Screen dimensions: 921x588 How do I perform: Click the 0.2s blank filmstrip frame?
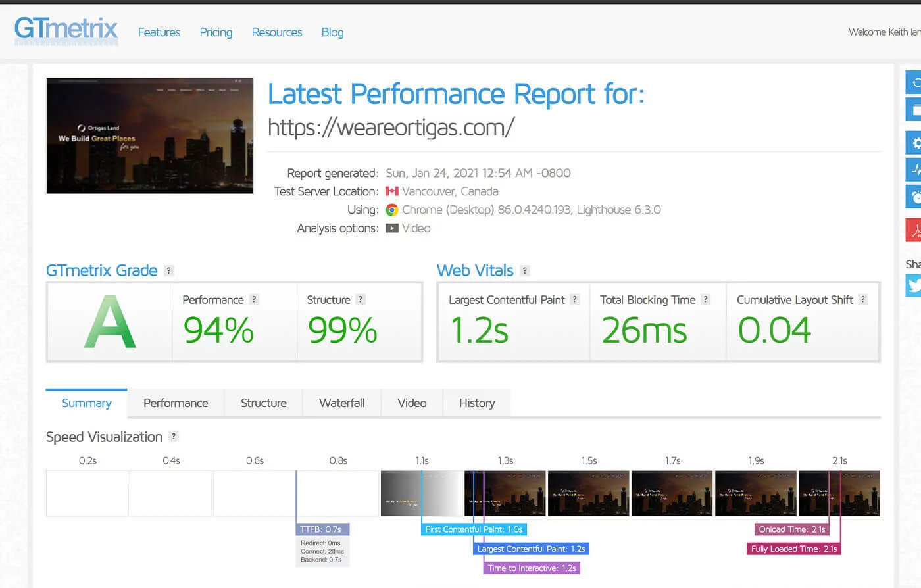[x=87, y=493]
